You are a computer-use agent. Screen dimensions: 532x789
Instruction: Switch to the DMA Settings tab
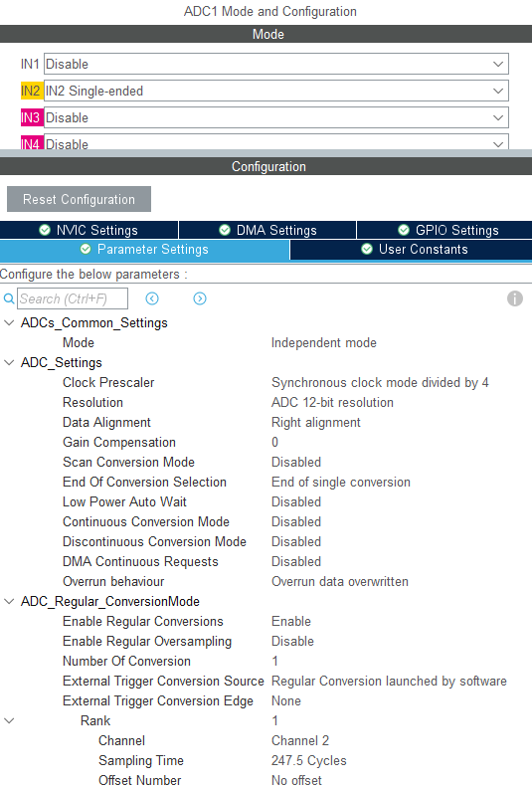(x=267, y=230)
